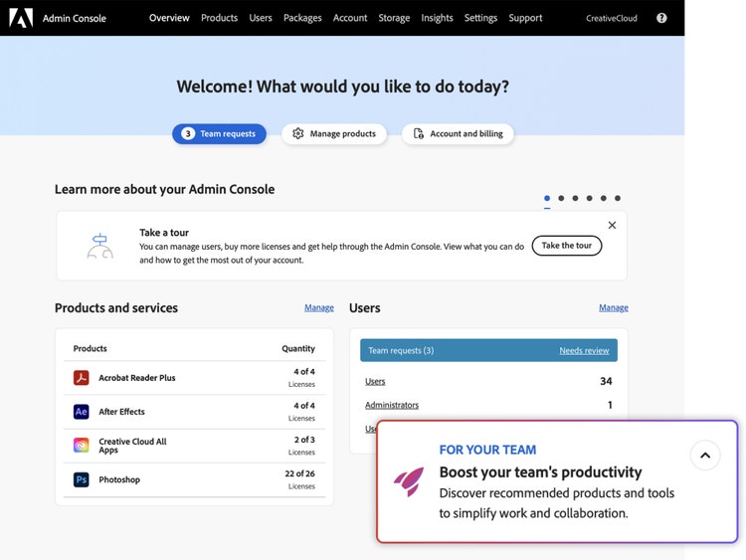Open the help question mark icon

coord(661,18)
